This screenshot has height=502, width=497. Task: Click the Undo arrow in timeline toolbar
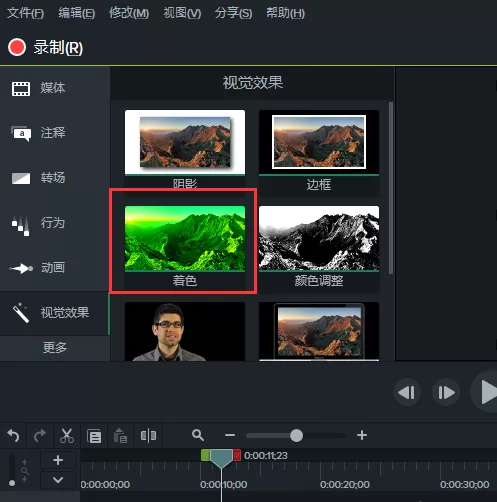click(13, 435)
